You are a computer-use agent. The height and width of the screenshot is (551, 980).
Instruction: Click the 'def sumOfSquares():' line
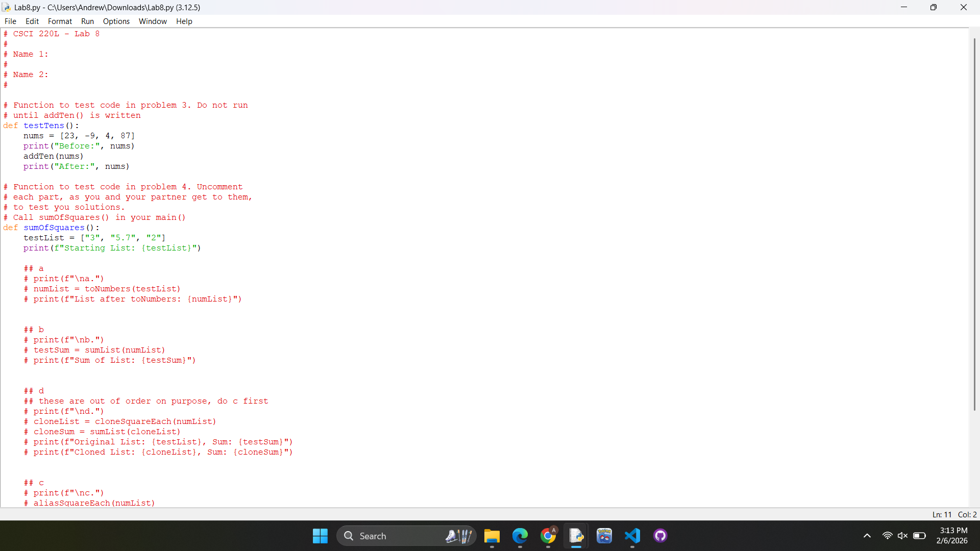[x=51, y=228]
